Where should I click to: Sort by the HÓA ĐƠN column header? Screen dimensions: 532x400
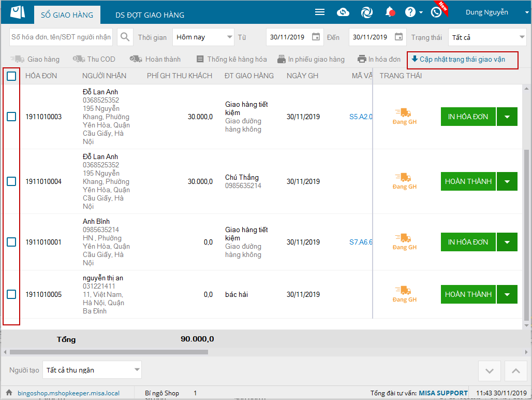pyautogui.click(x=41, y=76)
